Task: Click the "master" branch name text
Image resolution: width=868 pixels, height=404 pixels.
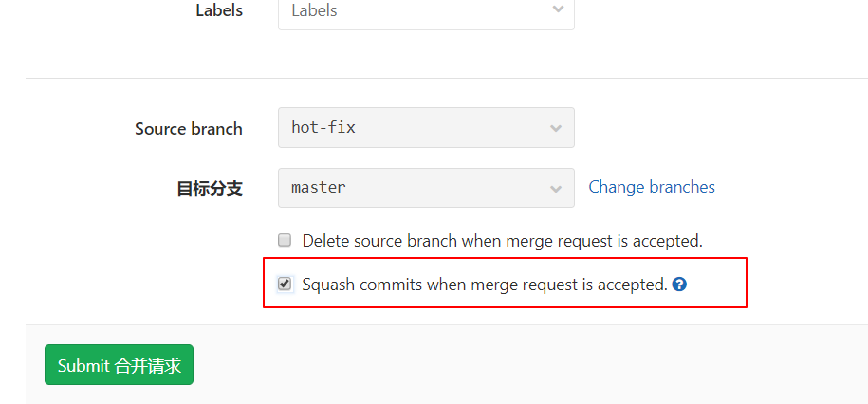Action: coord(319,188)
